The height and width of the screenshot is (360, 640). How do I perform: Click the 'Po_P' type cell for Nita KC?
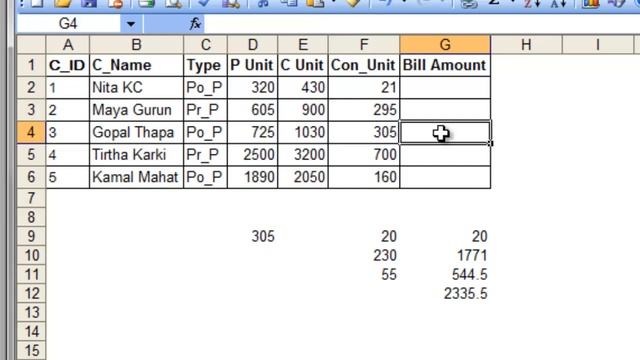[x=205, y=87]
